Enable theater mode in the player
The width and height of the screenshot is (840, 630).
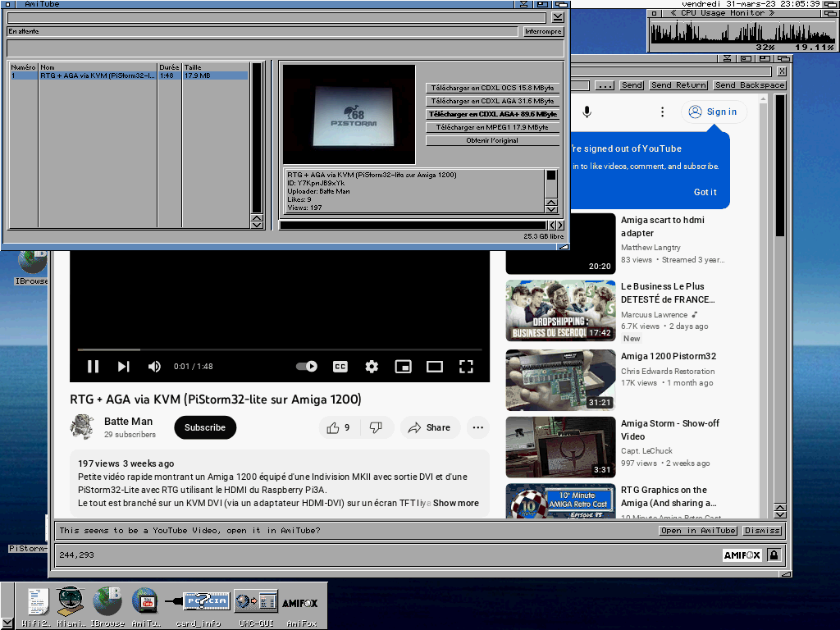pyautogui.click(x=435, y=367)
